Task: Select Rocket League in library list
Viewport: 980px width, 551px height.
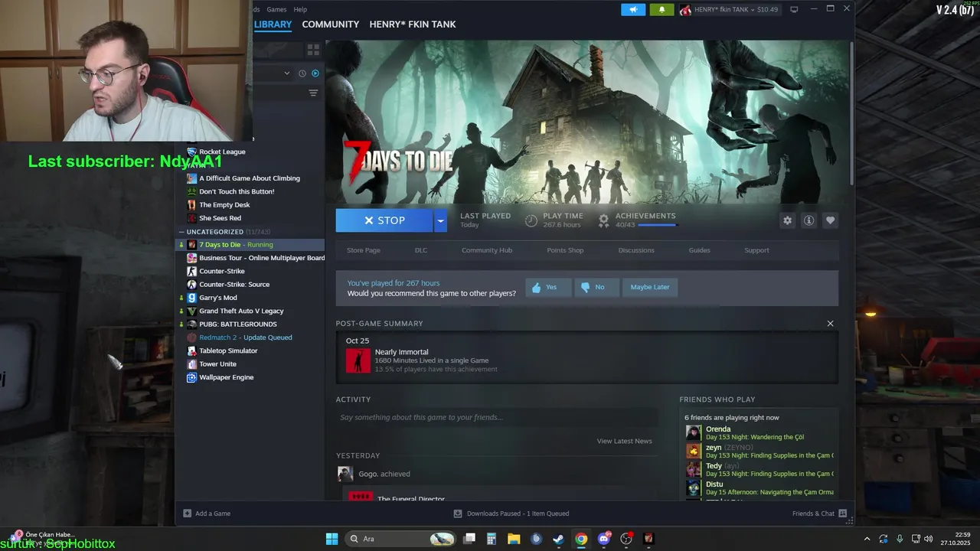Action: [222, 152]
